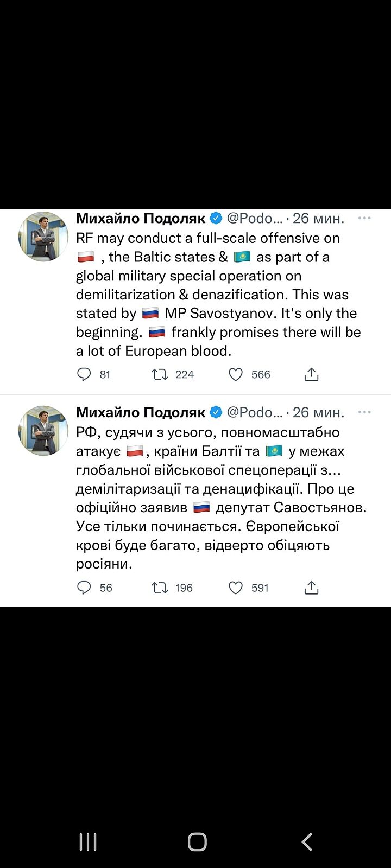
Task: Open profile photo on first tweet
Action: click(x=43, y=236)
